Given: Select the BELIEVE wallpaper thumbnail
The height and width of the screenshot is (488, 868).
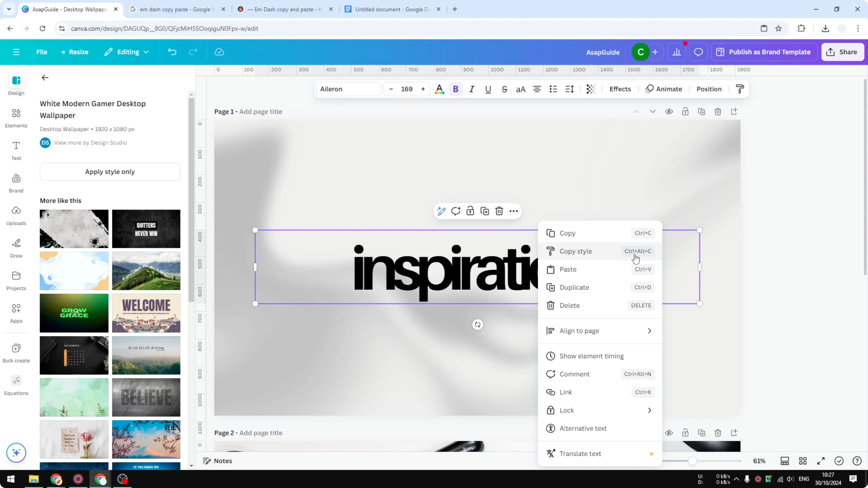Looking at the screenshot, I should pos(146,397).
